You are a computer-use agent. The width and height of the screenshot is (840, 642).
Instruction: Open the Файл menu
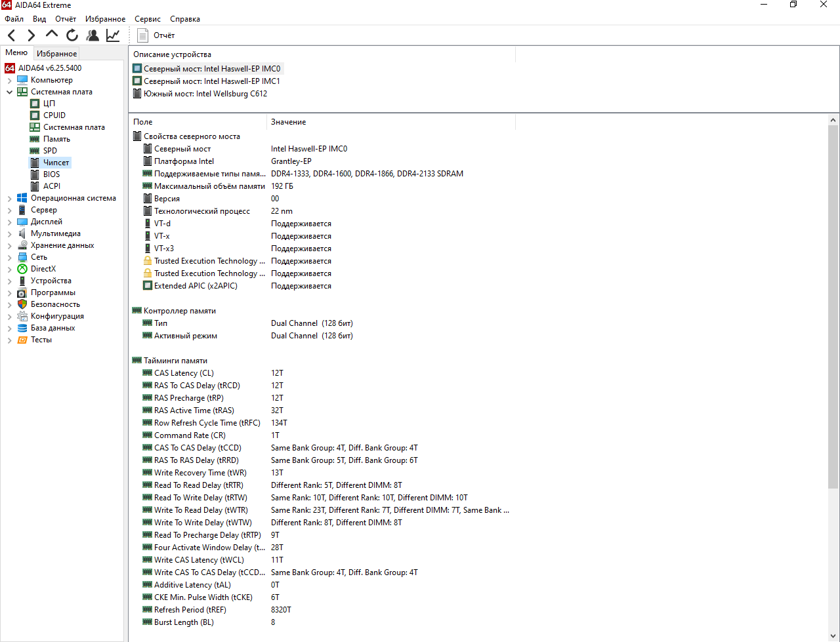tap(14, 19)
